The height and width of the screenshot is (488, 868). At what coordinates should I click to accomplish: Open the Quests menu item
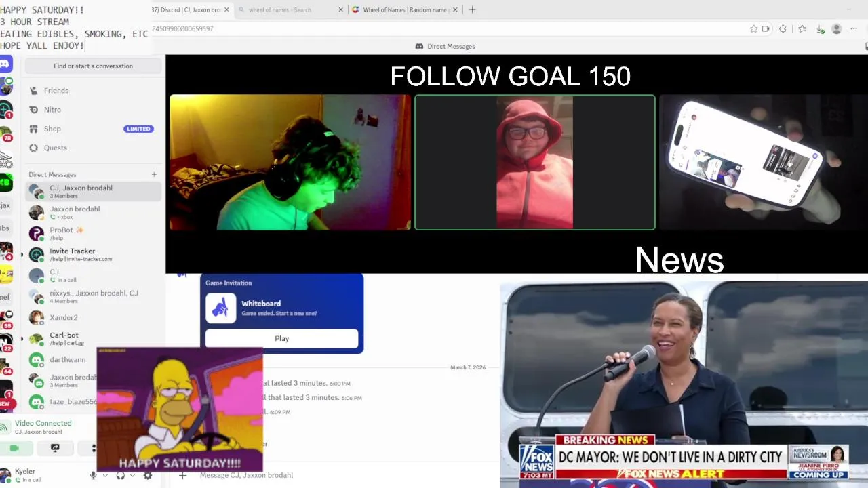(94, 148)
